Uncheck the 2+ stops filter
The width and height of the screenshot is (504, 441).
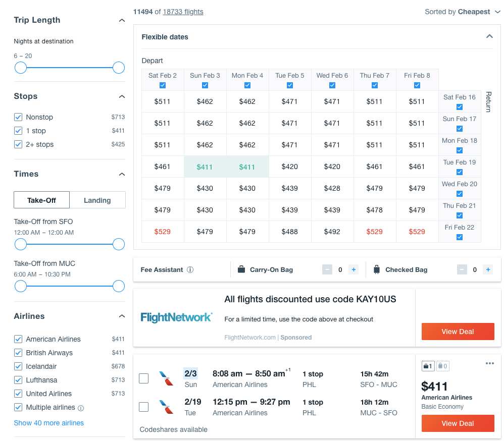click(x=18, y=144)
